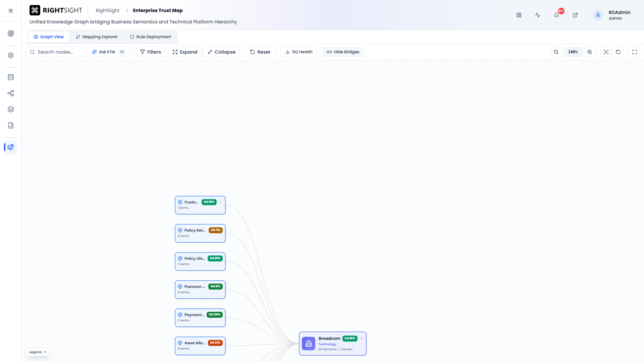Open the activity pulse icon

tap(538, 15)
